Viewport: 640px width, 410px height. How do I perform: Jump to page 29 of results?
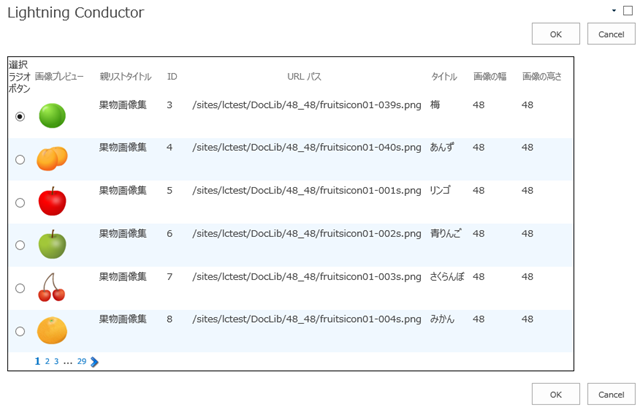click(82, 362)
